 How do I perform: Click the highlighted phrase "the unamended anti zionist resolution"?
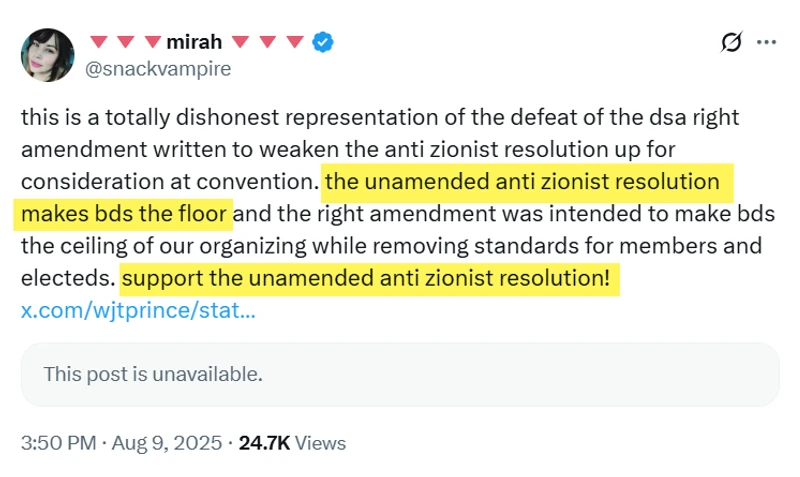pos(522,182)
